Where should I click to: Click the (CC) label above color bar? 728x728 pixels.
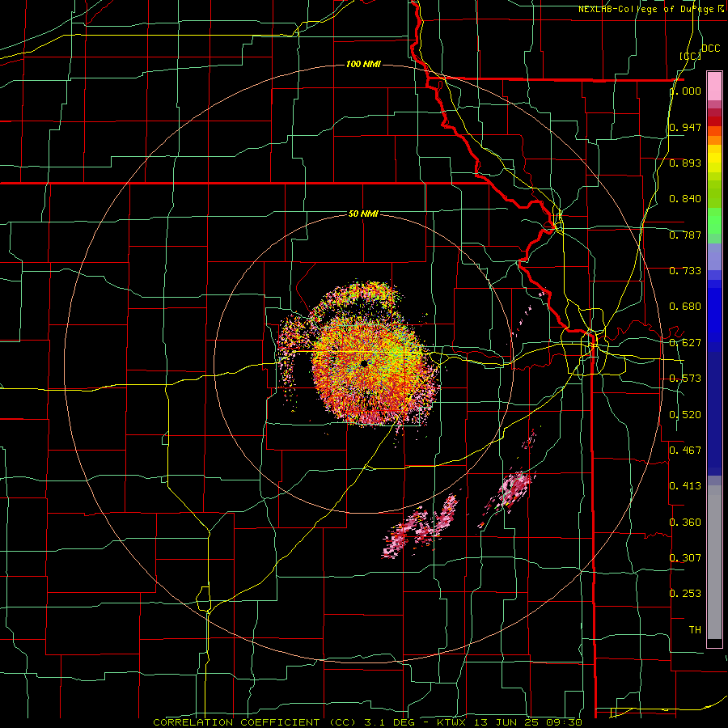tap(690, 56)
